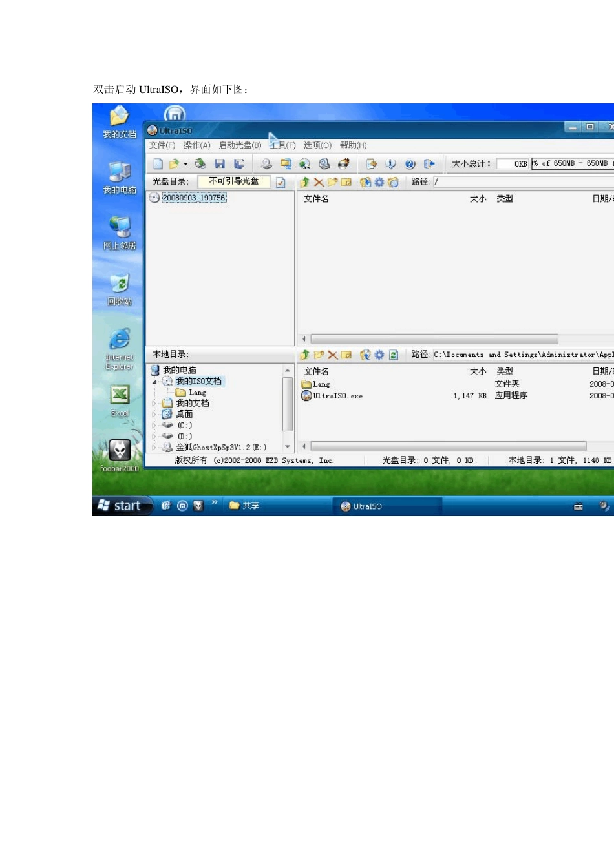The height and width of the screenshot is (868, 614).
Task: Click the New folder icon in disc pane
Action: pyautogui.click(x=332, y=182)
